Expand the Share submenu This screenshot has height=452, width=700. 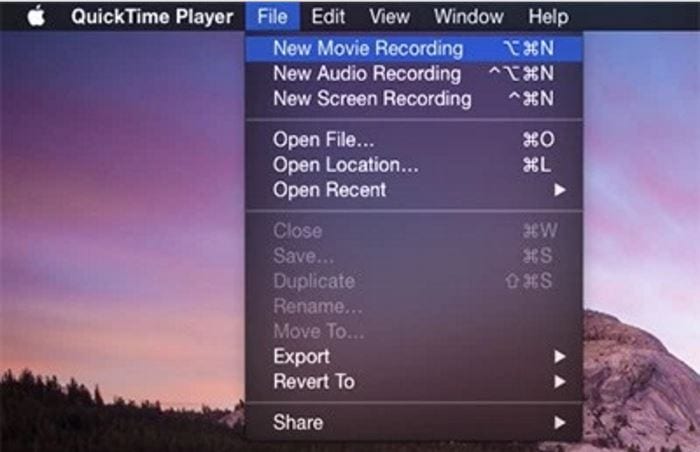(414, 423)
